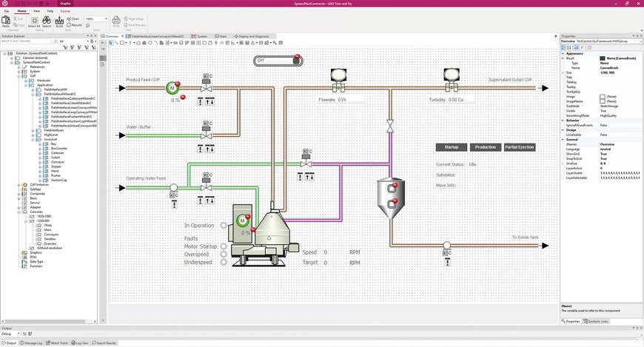Click the Select All tool icon
Screen dimensions: 644x347
pyautogui.click(x=34, y=20)
